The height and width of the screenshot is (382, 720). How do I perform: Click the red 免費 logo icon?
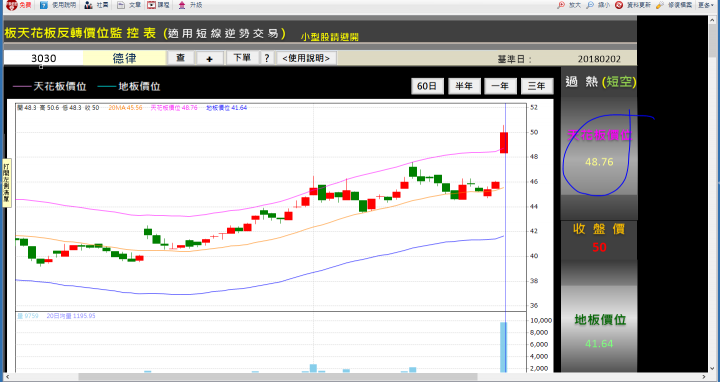point(12,5)
